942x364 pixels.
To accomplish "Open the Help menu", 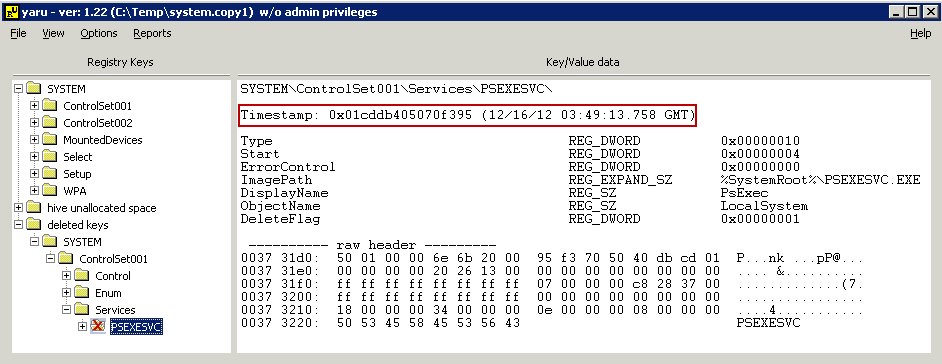I will click(x=920, y=34).
